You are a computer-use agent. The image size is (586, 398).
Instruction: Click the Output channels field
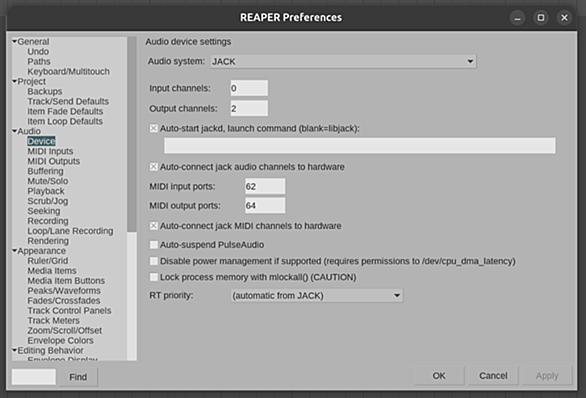click(x=249, y=108)
